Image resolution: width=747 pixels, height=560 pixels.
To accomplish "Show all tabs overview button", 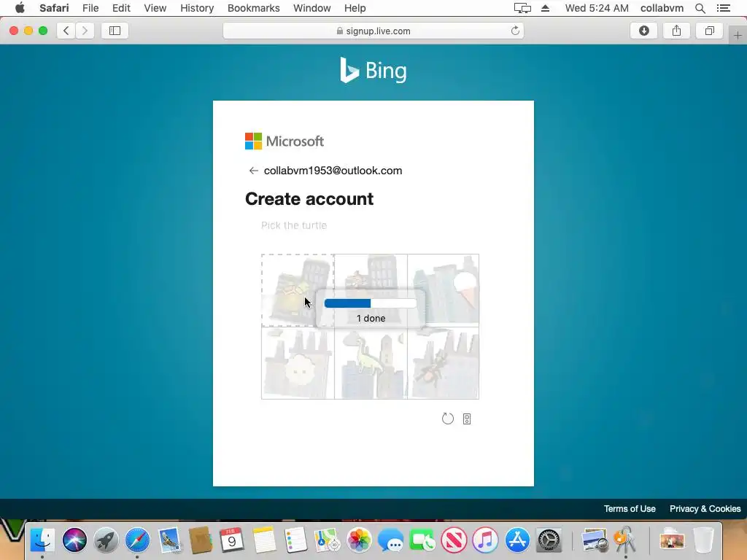I will click(x=709, y=31).
